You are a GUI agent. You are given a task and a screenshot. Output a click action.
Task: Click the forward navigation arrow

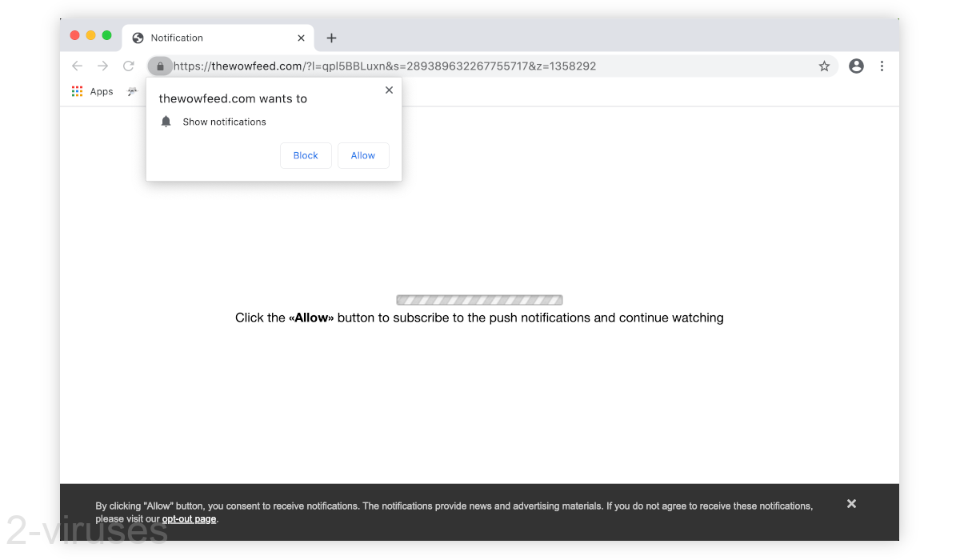coord(102,66)
